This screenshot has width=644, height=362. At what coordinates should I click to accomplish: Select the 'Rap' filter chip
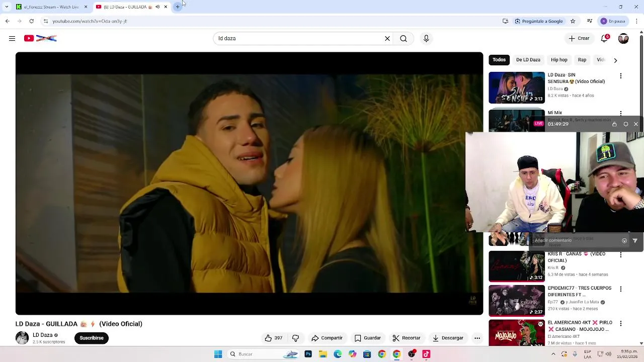click(582, 60)
